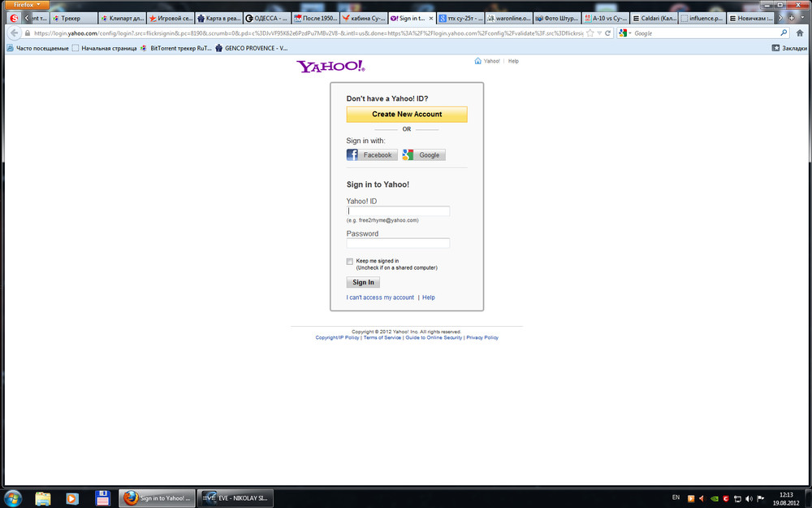This screenshot has height=508, width=812.
Task: Switch to the Клипарт дл... tab
Action: coord(123,18)
